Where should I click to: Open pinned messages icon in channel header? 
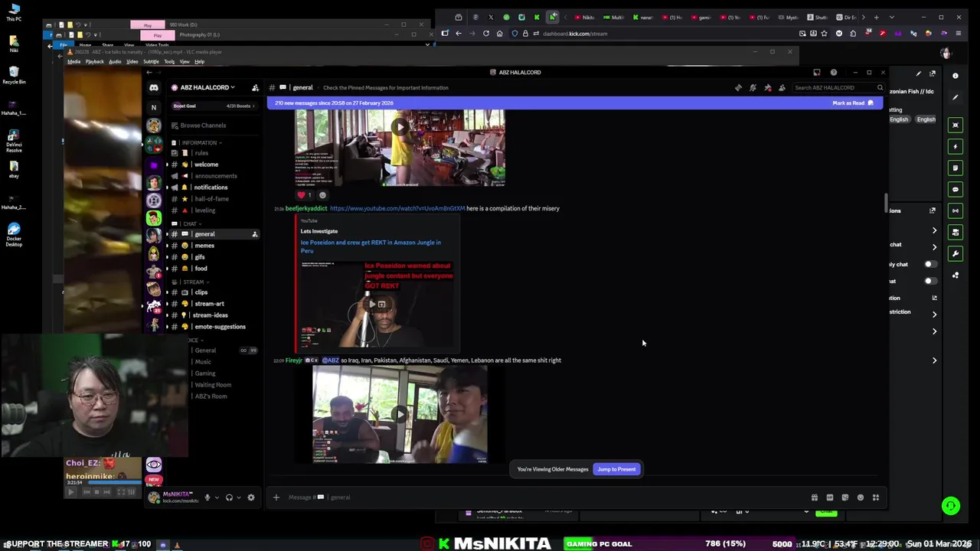[767, 87]
